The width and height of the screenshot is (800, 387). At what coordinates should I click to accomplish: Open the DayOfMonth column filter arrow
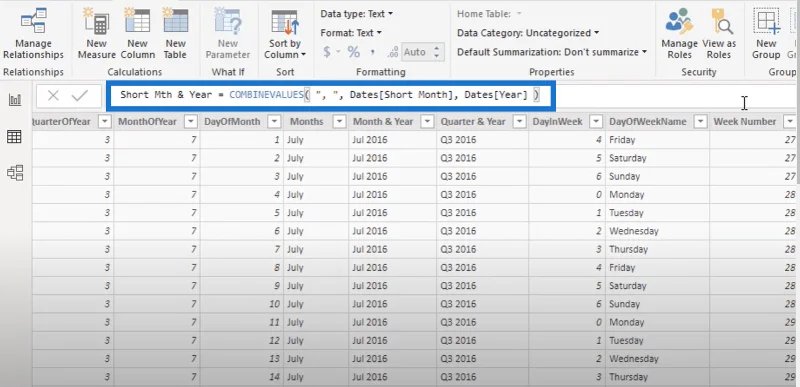point(274,121)
